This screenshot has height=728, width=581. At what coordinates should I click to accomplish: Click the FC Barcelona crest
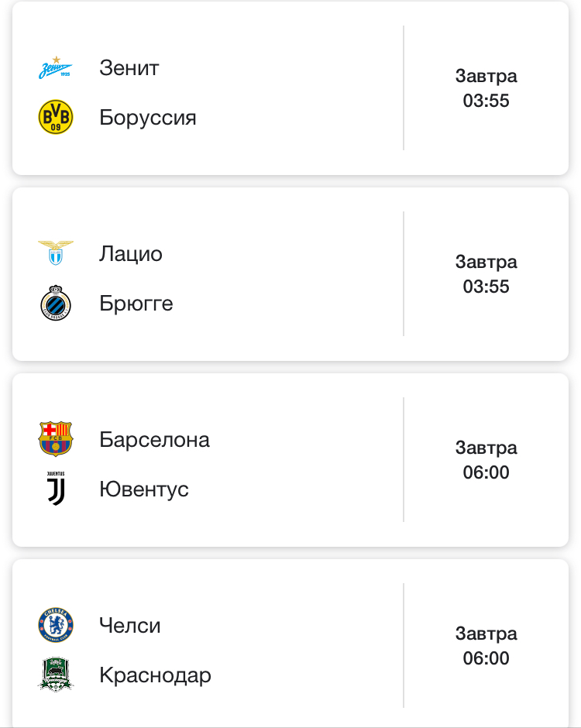(x=56, y=439)
